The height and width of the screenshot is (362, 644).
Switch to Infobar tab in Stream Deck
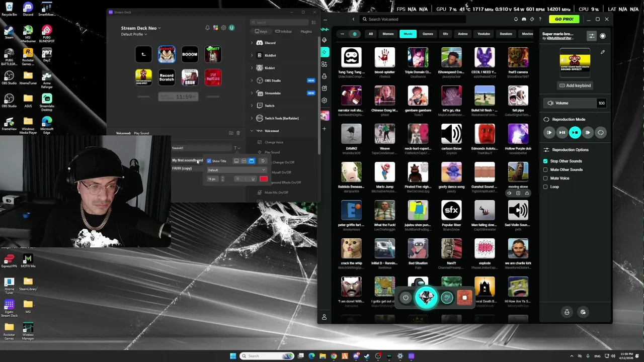pyautogui.click(x=284, y=32)
